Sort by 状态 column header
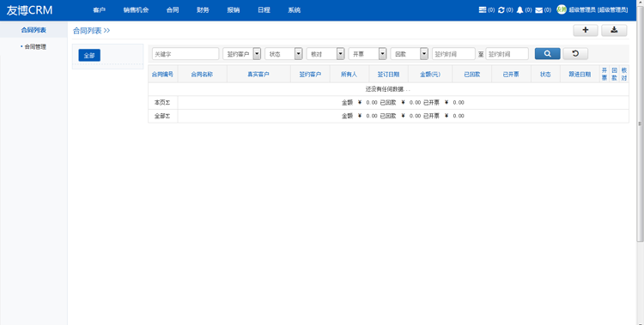 545,75
